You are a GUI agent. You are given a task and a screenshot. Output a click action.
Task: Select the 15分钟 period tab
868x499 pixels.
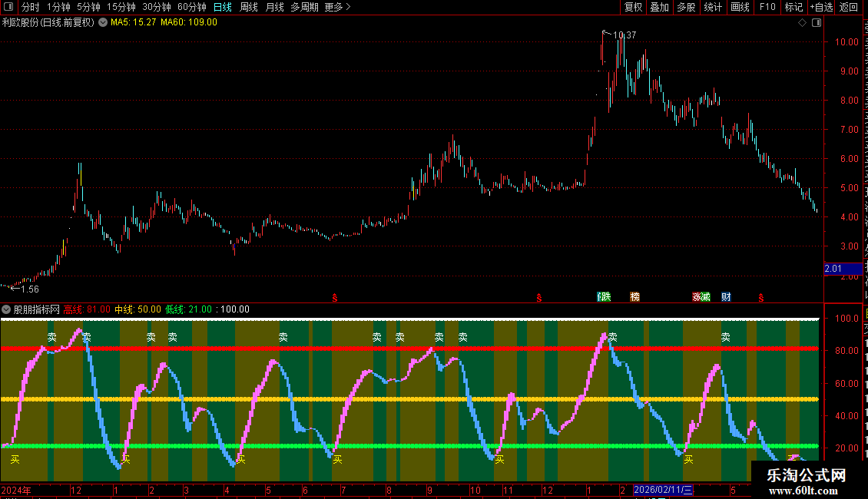(121, 7)
